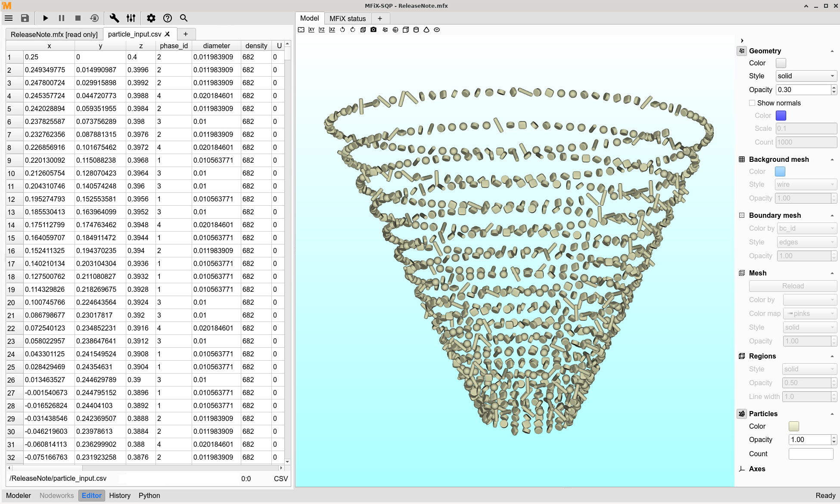Open the ReleaseNote.mfx read only tab
Screen dimensions: 840x504
(x=54, y=34)
